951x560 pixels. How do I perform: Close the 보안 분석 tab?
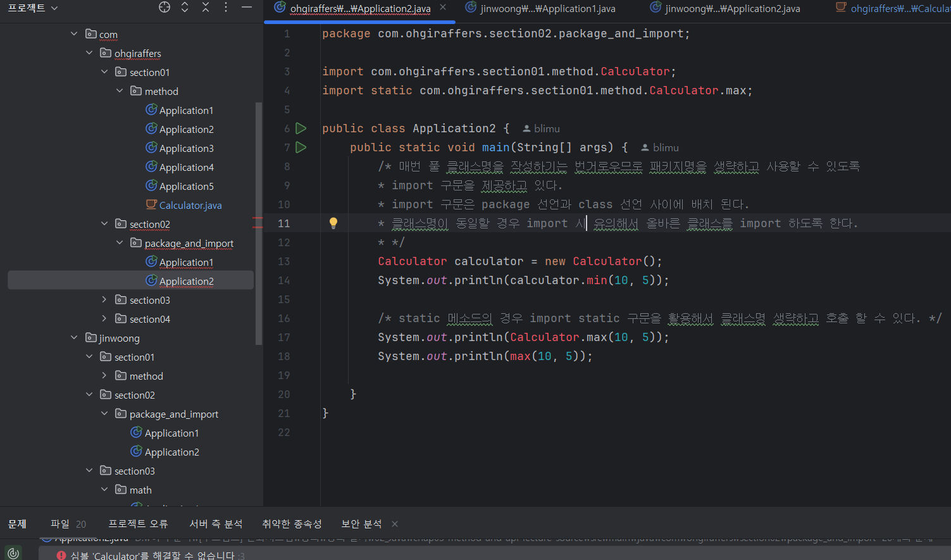(x=395, y=524)
